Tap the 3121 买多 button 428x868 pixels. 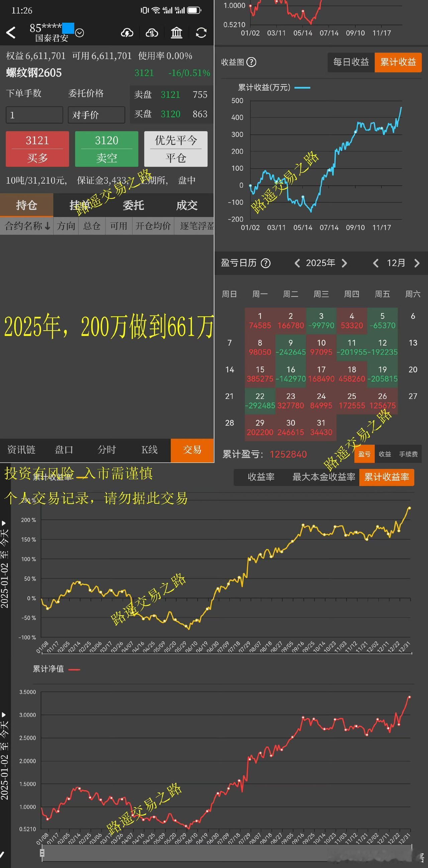click(x=37, y=149)
